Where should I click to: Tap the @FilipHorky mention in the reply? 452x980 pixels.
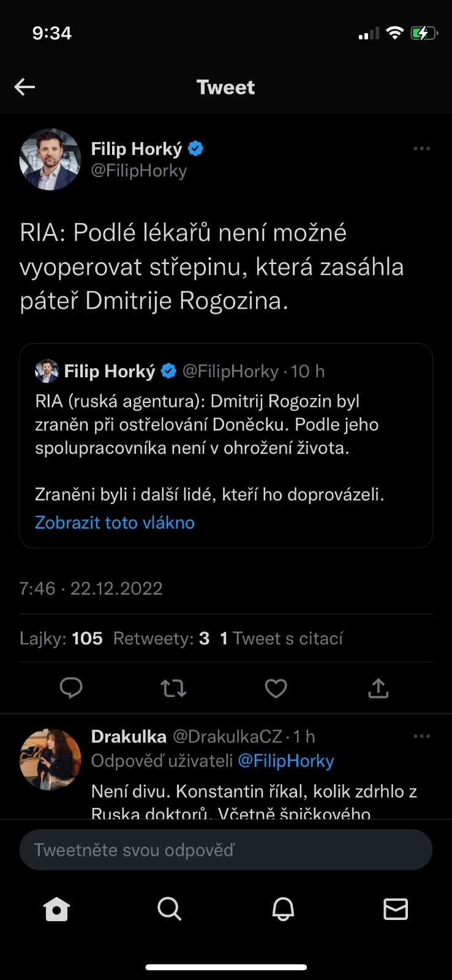(x=285, y=761)
